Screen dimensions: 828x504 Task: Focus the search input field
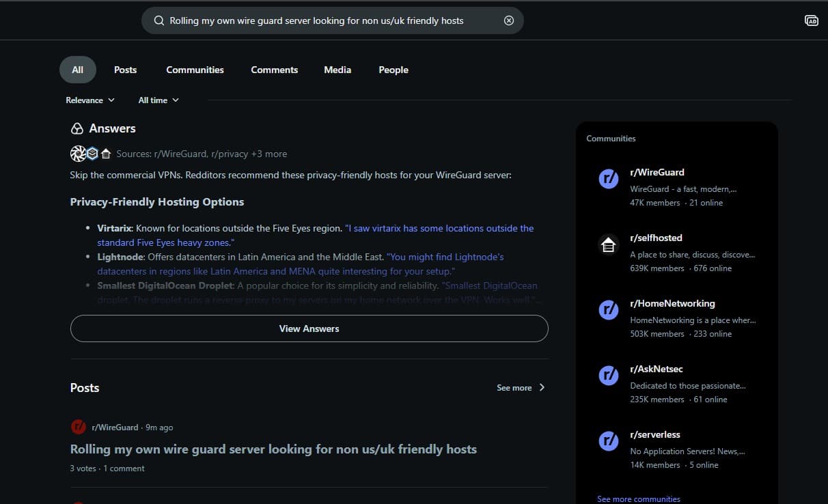333,20
